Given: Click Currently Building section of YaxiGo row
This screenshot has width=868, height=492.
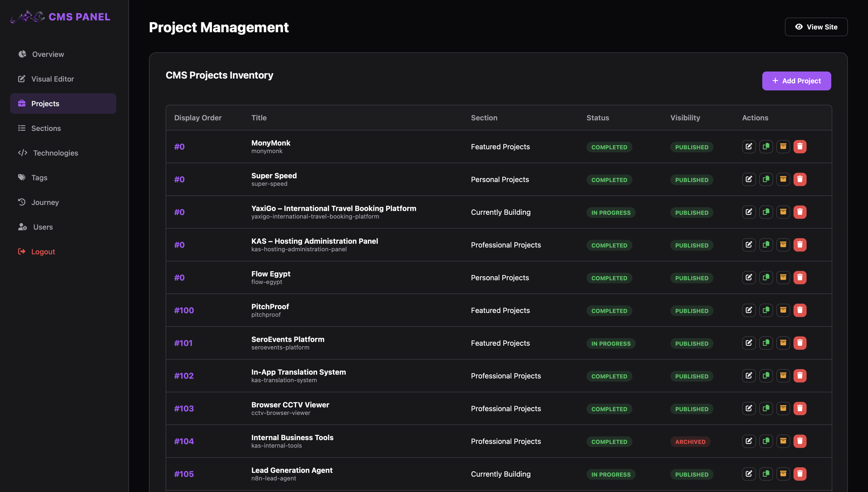Looking at the screenshot, I should pyautogui.click(x=500, y=212).
